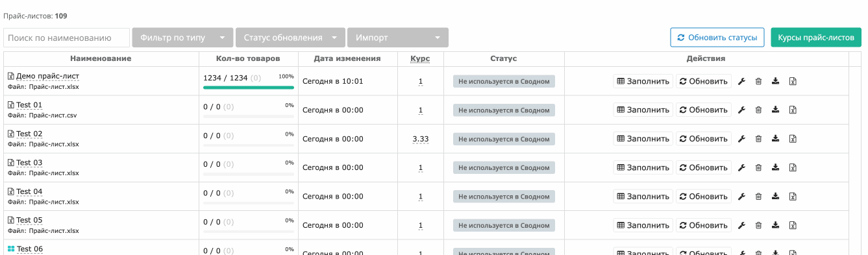
Task: Click Обновить for Демо прайс-лист
Action: pos(704,81)
